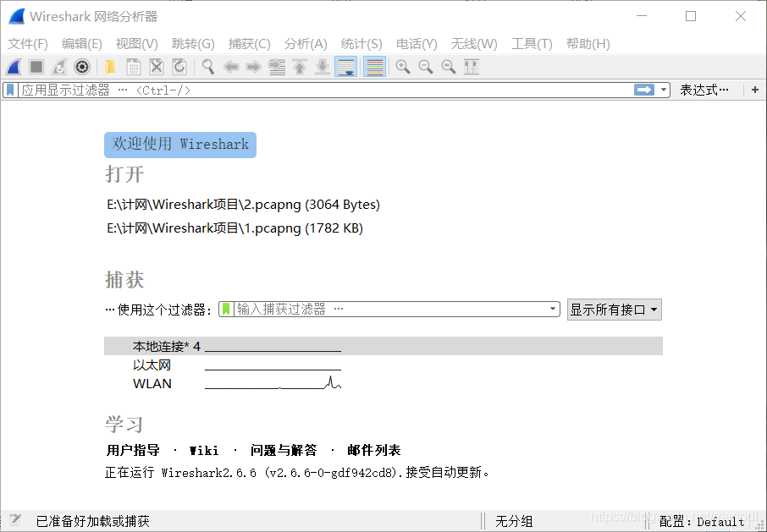Select the 以太网 interface
The width and height of the screenshot is (767, 532).
tap(383, 365)
